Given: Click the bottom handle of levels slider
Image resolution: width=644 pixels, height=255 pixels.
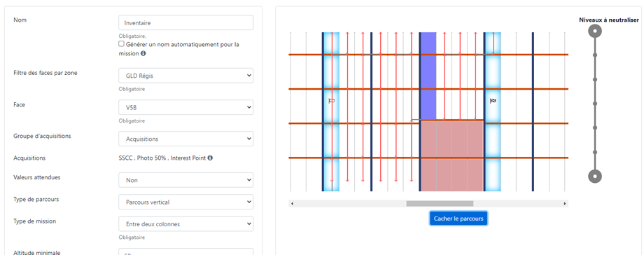Looking at the screenshot, I should [595, 177].
